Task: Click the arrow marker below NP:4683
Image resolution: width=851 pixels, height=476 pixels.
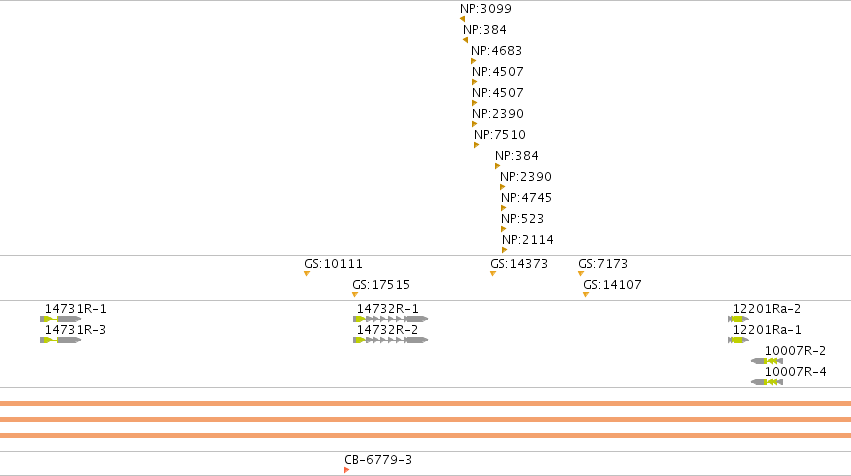Action: pos(473,61)
